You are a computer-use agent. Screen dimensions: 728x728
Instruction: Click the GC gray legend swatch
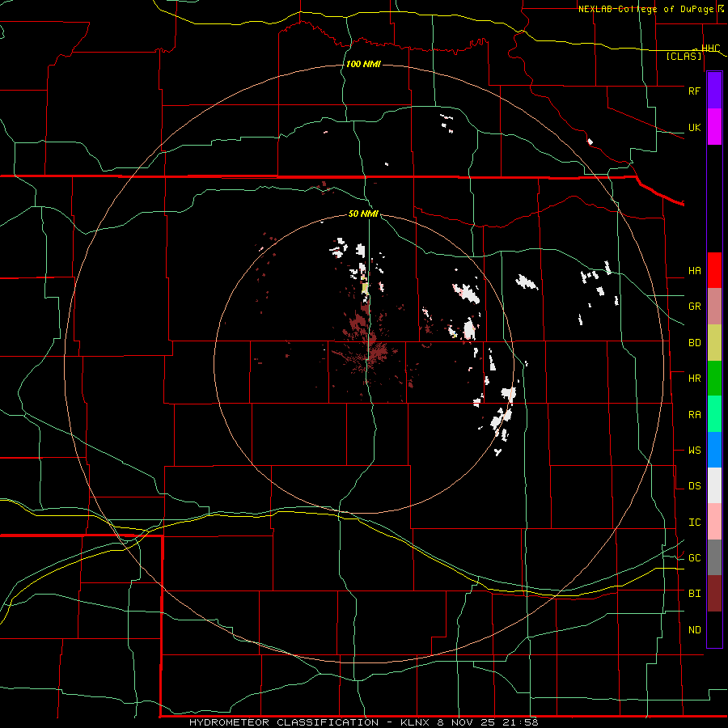[714, 557]
